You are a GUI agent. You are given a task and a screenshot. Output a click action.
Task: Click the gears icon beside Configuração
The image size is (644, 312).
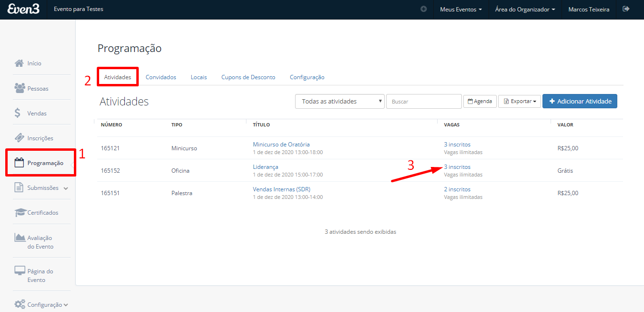(x=20, y=304)
